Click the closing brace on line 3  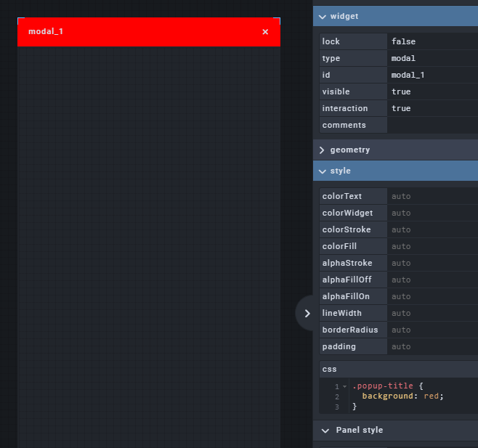pyautogui.click(x=355, y=407)
